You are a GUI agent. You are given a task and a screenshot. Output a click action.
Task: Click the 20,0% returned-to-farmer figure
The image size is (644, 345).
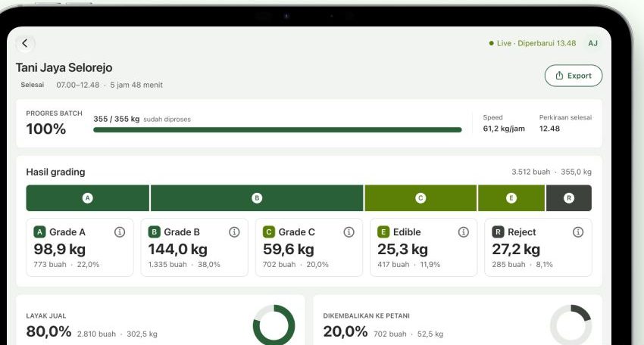345,331
